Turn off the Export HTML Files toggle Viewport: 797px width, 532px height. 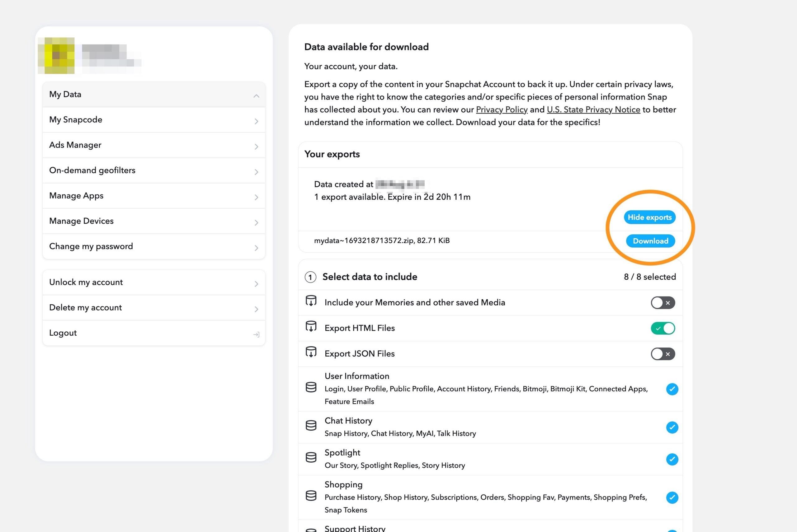(x=662, y=328)
